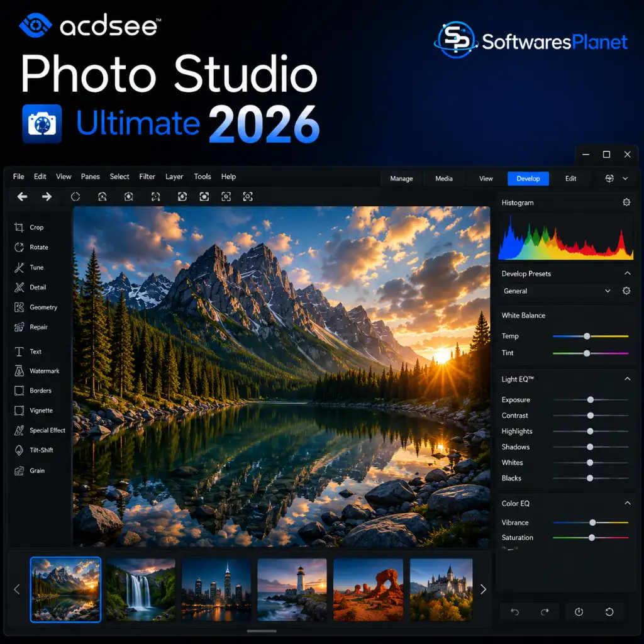Click the reset circular arrow at the panel bottom
Image resolution: width=644 pixels, height=644 pixels.
coord(609,612)
